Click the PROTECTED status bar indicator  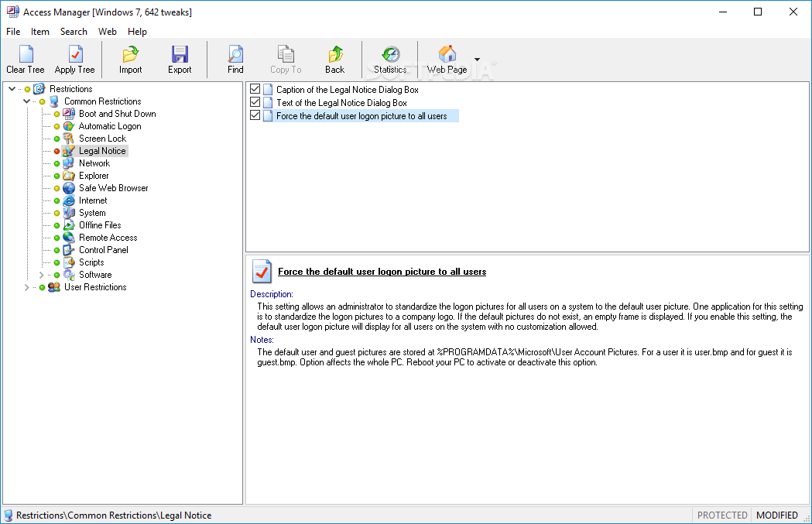tap(722, 515)
